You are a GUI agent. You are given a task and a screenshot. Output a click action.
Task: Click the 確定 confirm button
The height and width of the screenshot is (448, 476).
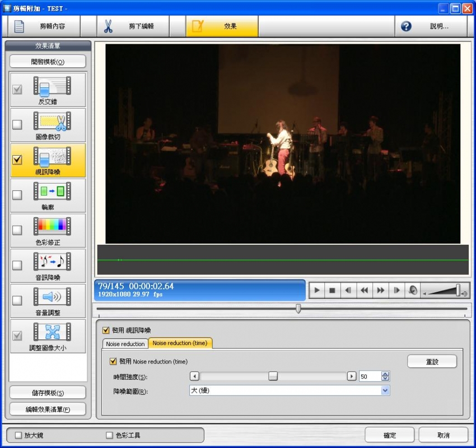(389, 435)
